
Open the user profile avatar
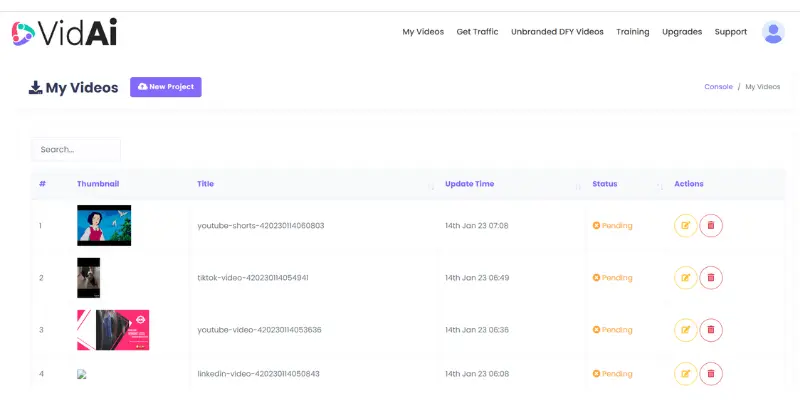pyautogui.click(x=773, y=32)
